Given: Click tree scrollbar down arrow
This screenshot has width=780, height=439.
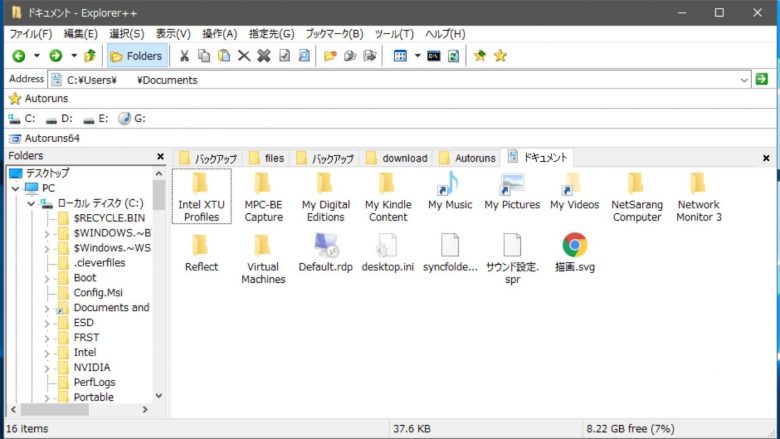Looking at the screenshot, I should pos(159,396).
